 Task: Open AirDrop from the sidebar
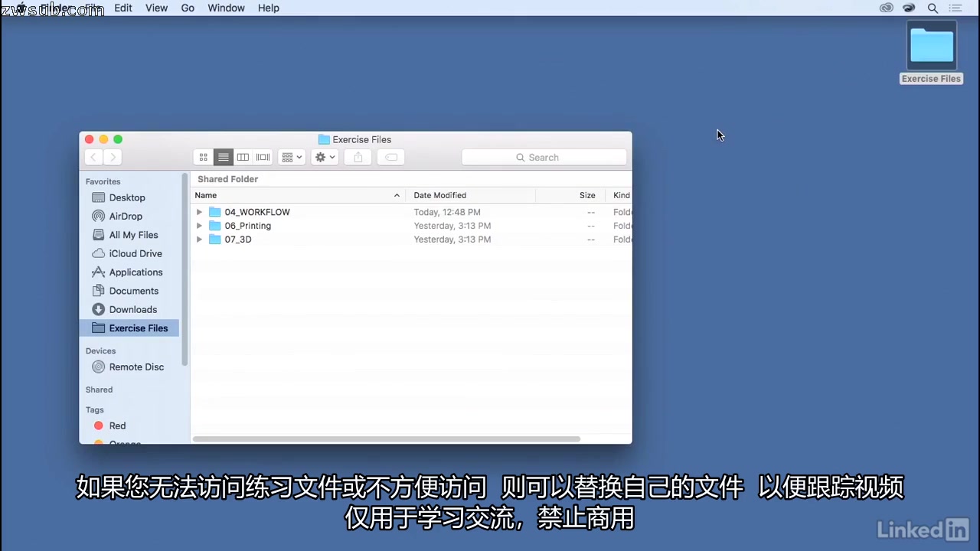(125, 216)
